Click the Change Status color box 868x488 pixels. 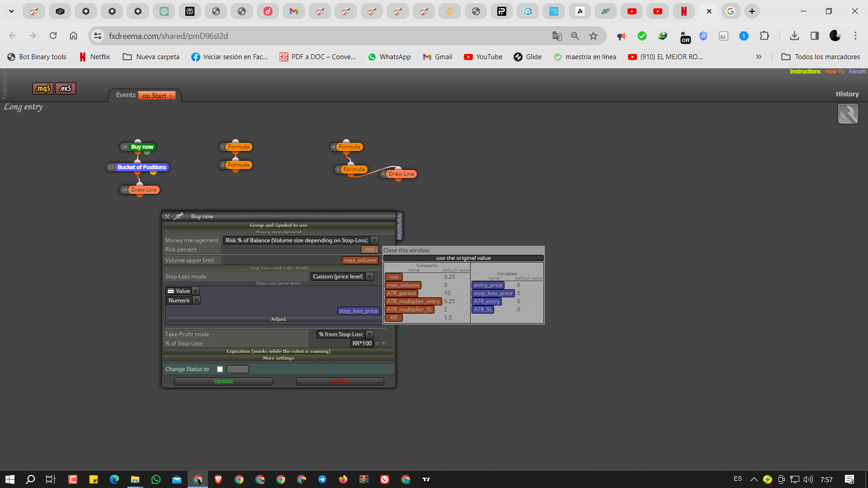(x=238, y=369)
